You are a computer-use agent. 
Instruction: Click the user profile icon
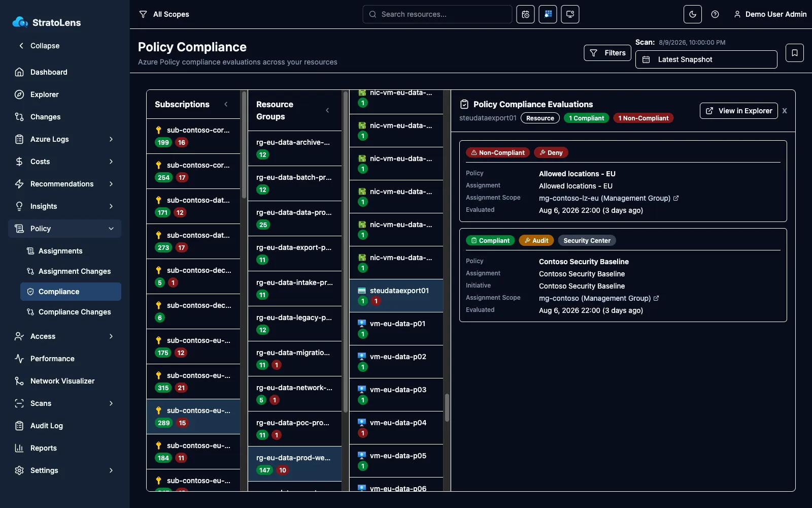737,14
